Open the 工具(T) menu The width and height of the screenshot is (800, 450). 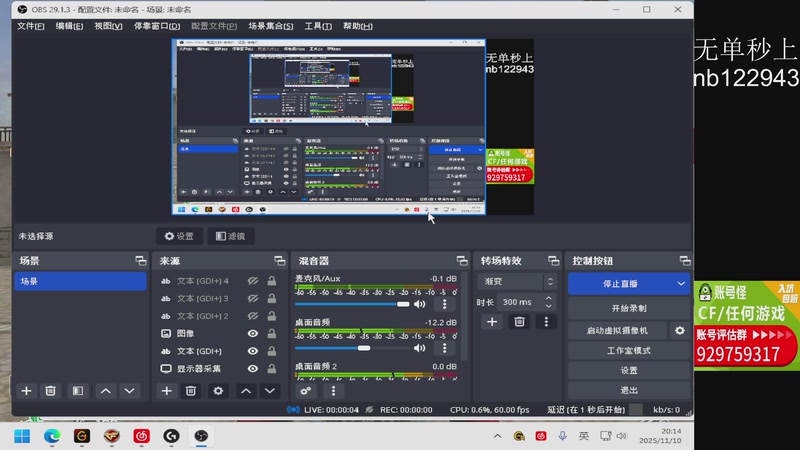tap(318, 26)
